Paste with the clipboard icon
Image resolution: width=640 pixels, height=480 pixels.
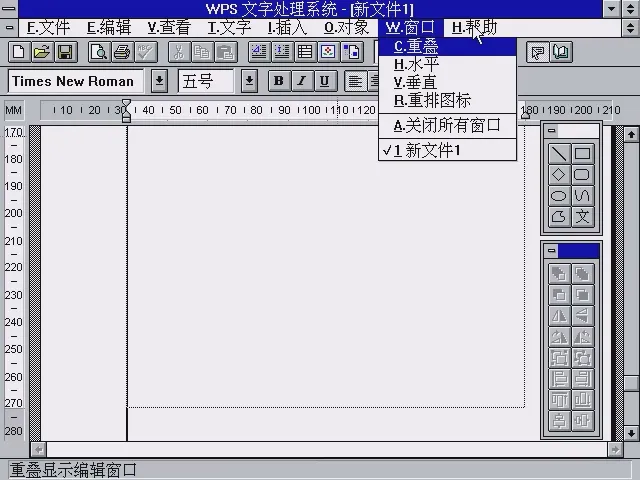225,52
